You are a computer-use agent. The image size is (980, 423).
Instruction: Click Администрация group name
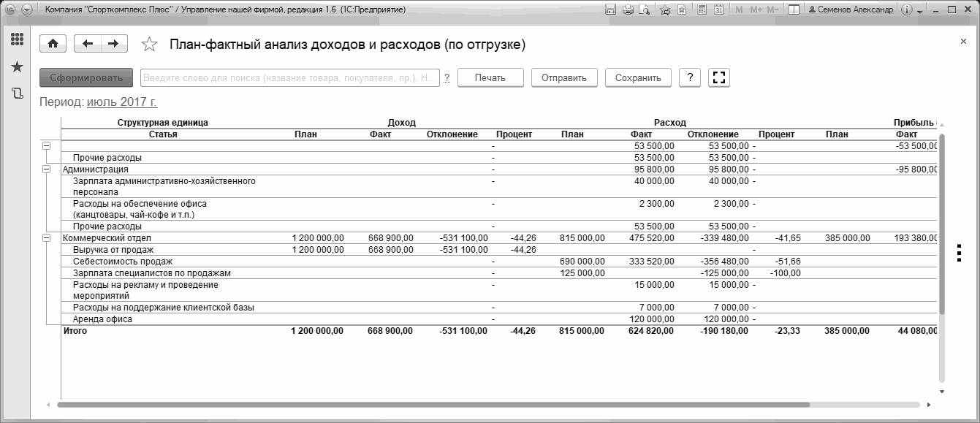(x=96, y=169)
